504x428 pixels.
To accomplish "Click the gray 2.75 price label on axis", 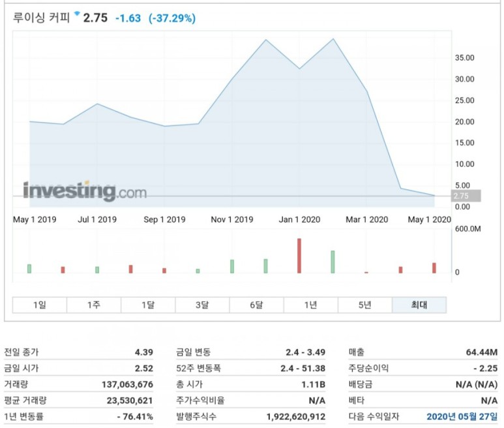I will click(466, 196).
